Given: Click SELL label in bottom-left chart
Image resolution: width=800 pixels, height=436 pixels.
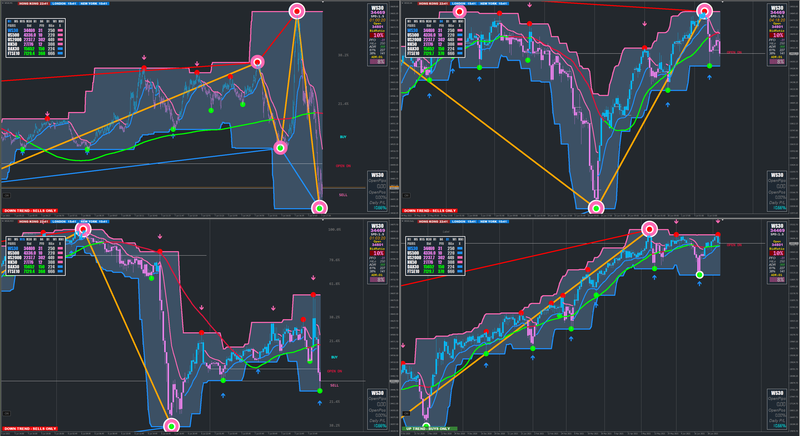Looking at the screenshot, I should click(335, 385).
